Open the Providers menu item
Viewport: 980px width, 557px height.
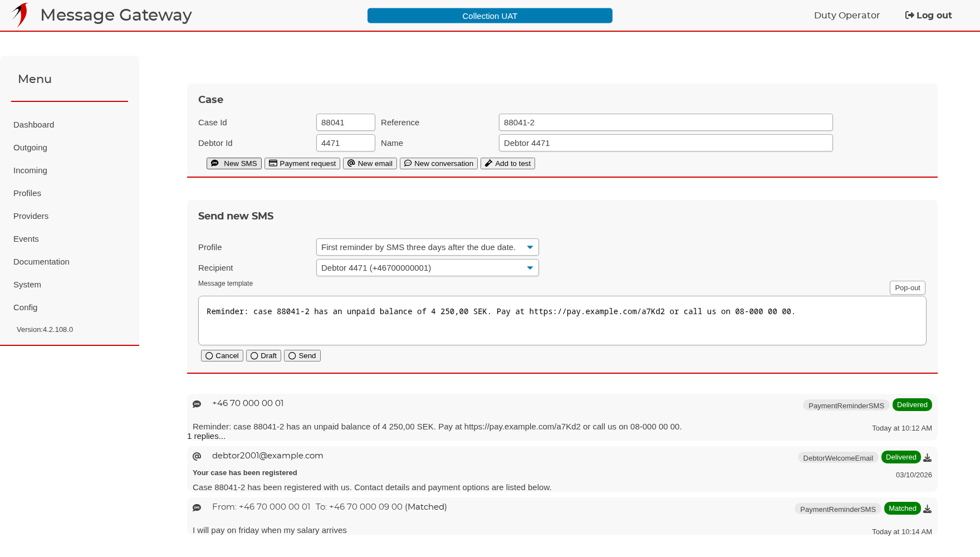point(31,216)
